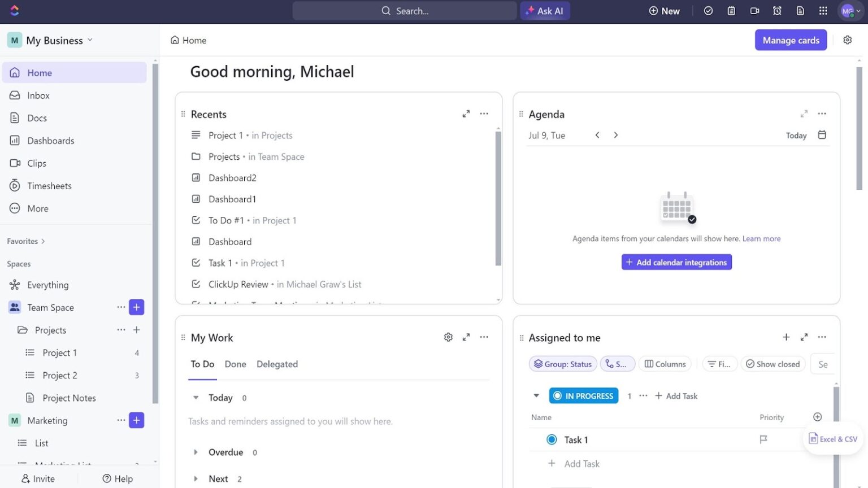Open the video recorder icon in top bar
Image resolution: width=868 pixels, height=488 pixels.
coord(754,10)
